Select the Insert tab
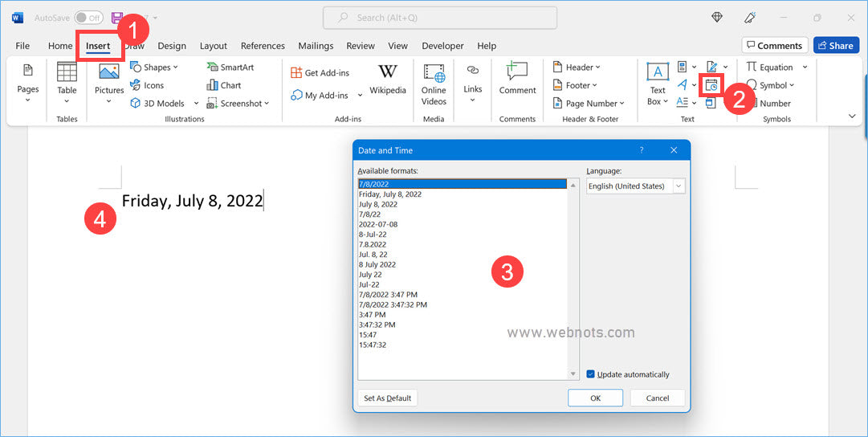The image size is (868, 437). coord(98,46)
